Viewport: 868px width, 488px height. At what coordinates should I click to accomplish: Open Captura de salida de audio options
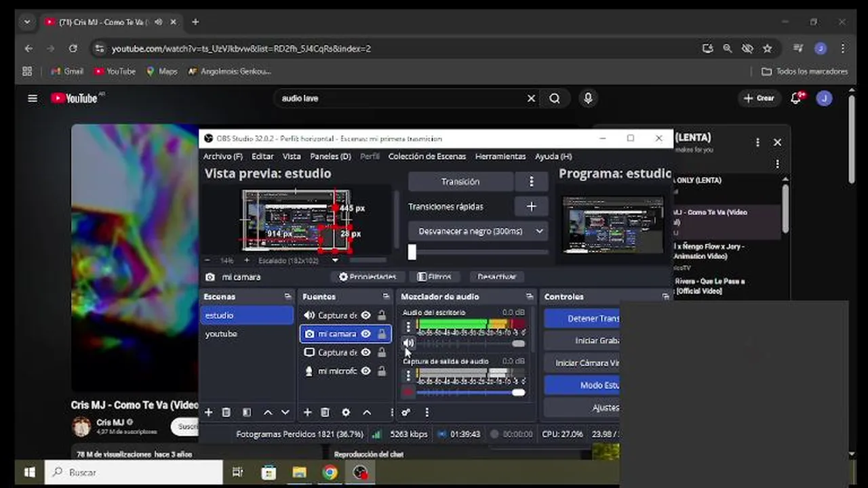coord(408,375)
